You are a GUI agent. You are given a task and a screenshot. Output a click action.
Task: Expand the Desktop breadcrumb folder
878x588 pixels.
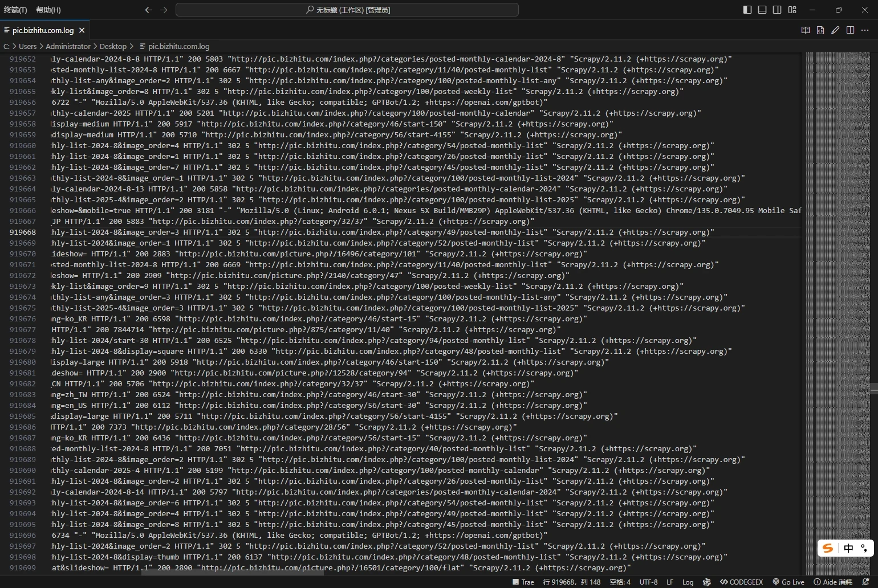point(113,46)
